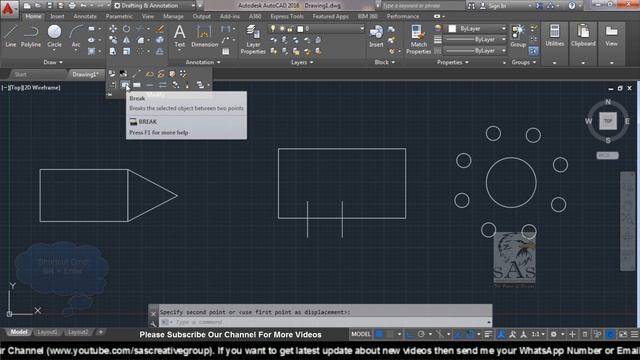Click the keyword search box in title bar
Screen dimensions: 640x360
click(422, 6)
